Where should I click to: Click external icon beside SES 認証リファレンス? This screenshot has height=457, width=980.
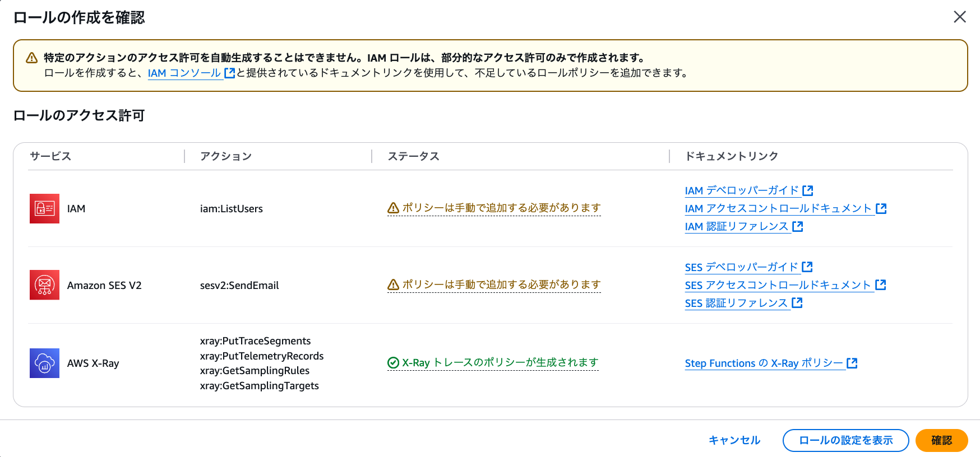coord(797,302)
